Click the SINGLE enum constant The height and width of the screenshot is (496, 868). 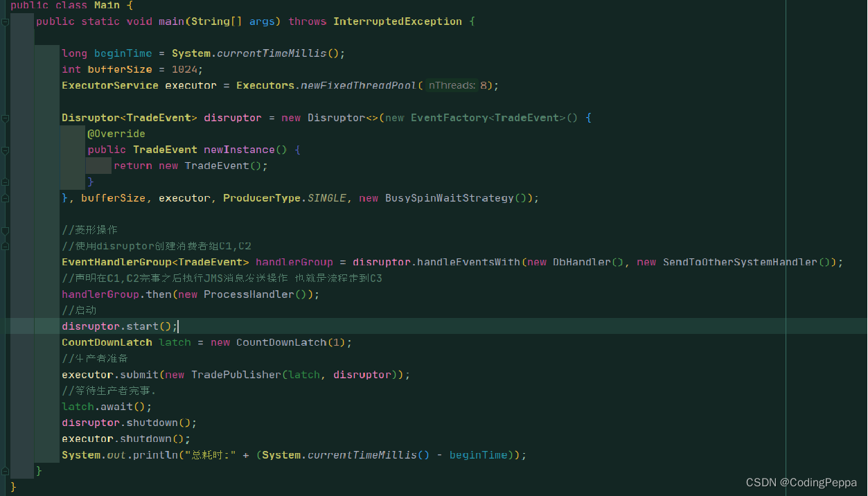(x=326, y=198)
